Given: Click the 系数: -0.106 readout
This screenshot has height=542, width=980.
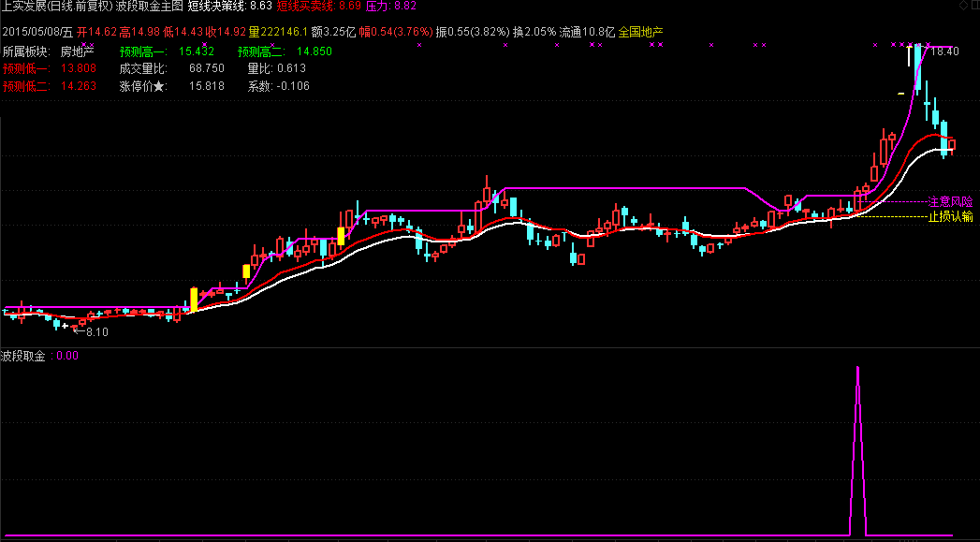Looking at the screenshot, I should point(279,85).
